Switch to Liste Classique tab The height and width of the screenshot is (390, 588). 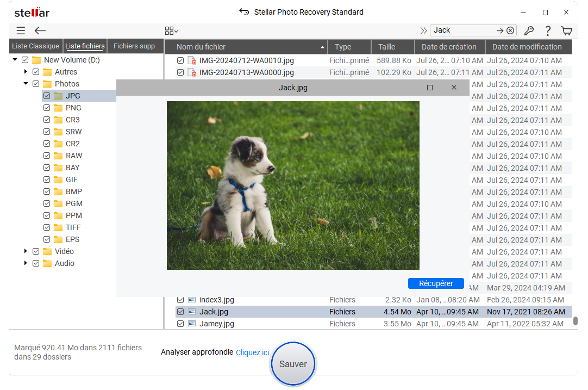(x=35, y=46)
